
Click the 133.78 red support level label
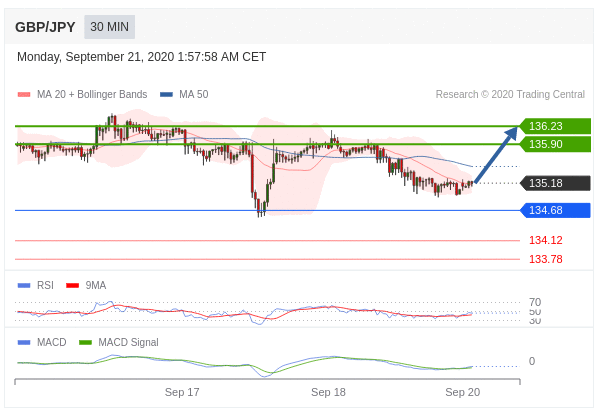pos(546,259)
